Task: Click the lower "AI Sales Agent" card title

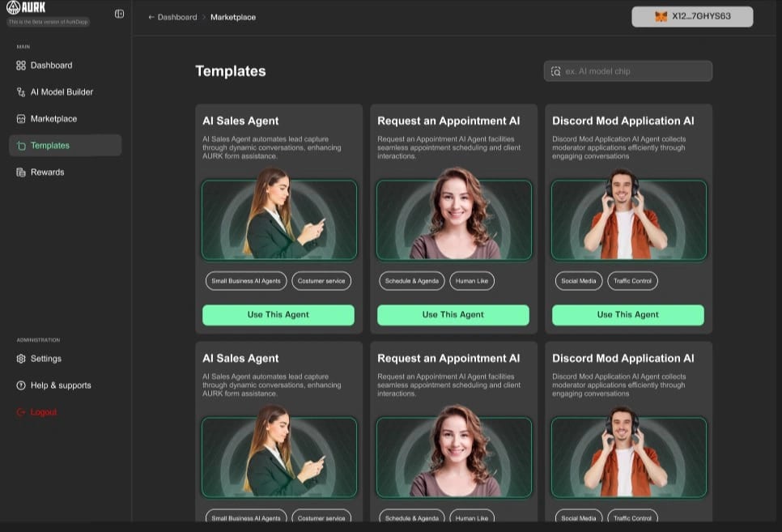Action: (x=240, y=359)
